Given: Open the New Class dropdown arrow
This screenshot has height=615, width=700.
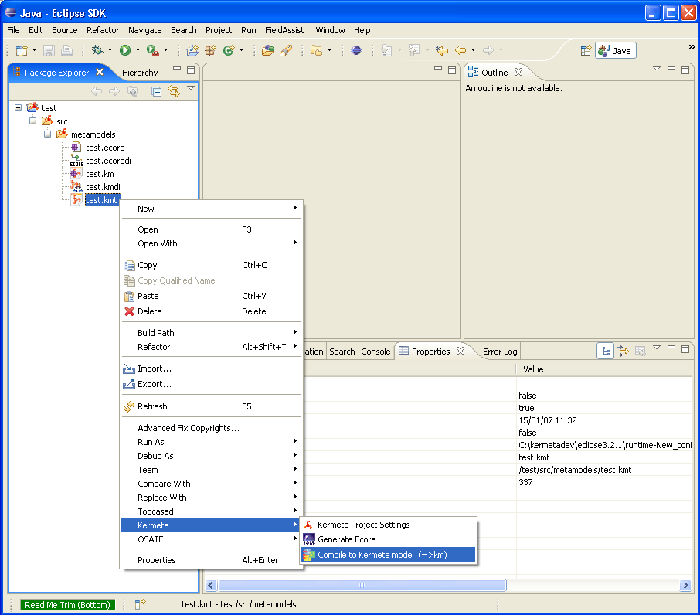Looking at the screenshot, I should point(242,50).
